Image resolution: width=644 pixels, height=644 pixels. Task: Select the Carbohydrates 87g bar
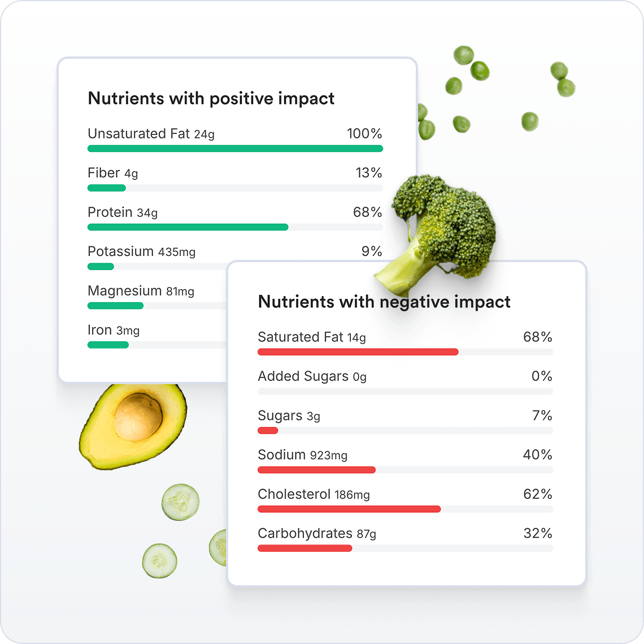tap(304, 548)
